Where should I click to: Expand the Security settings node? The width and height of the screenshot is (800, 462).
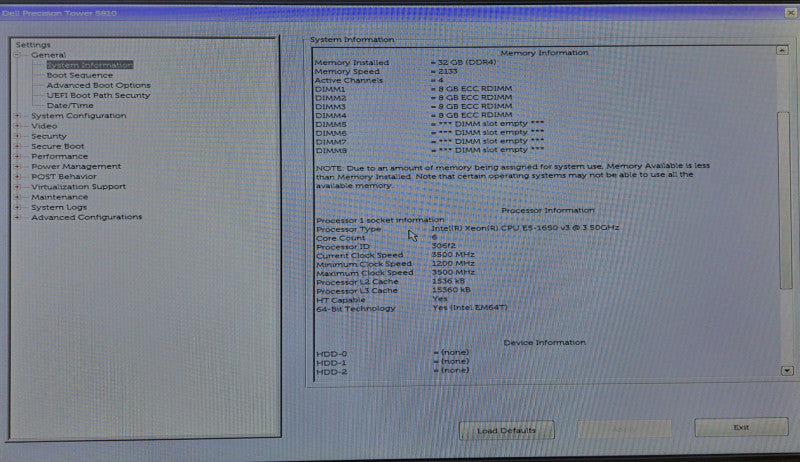click(17, 136)
